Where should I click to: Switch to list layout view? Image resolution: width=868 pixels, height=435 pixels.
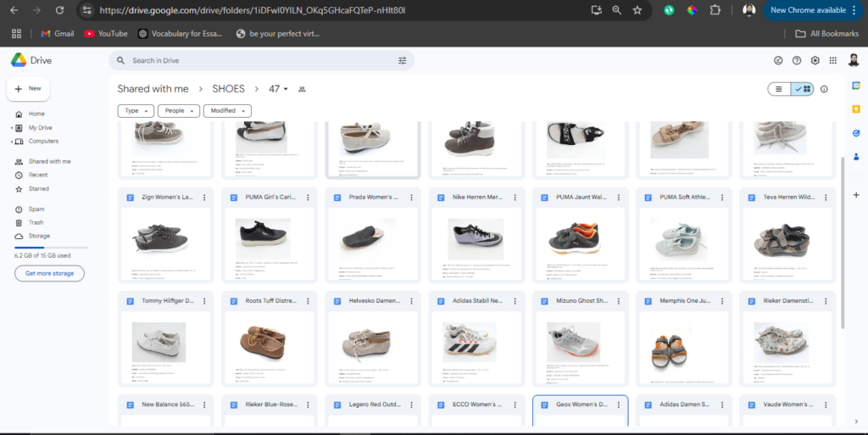point(779,89)
